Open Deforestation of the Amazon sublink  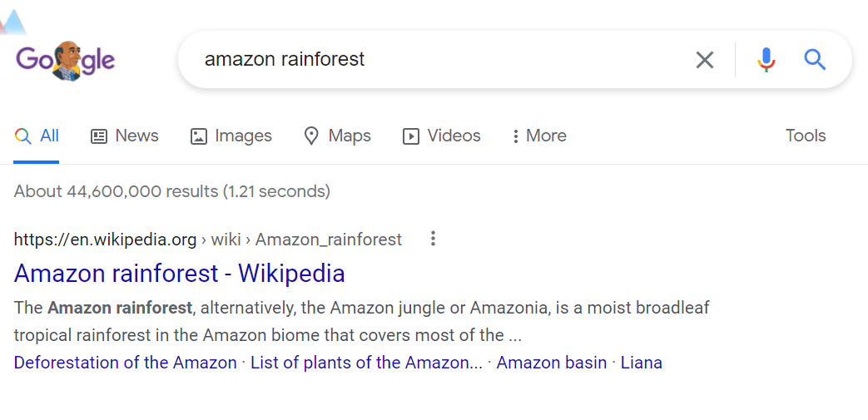[x=126, y=363]
